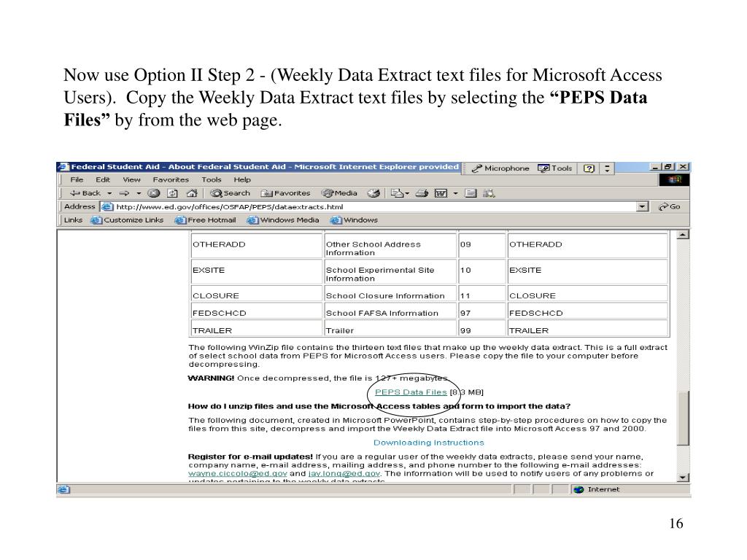Screen dimensions: 747x560
Task: Click the Mail toolbar icon
Action: (x=397, y=193)
